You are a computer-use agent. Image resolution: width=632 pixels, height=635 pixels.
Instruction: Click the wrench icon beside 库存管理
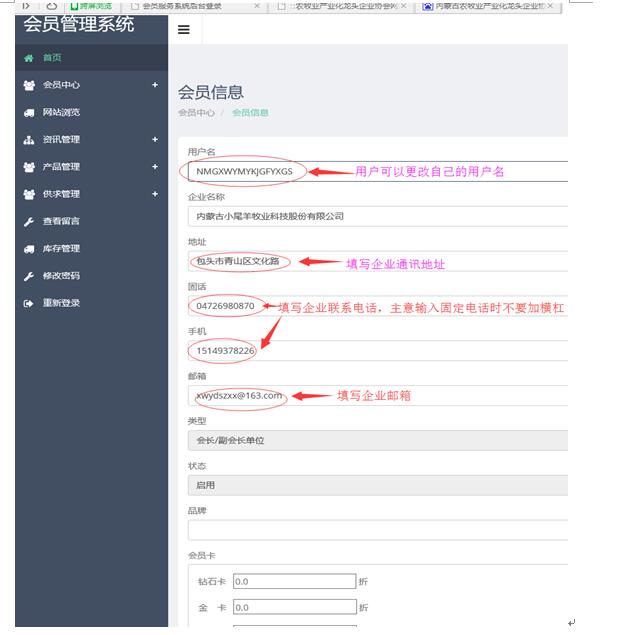[28, 249]
